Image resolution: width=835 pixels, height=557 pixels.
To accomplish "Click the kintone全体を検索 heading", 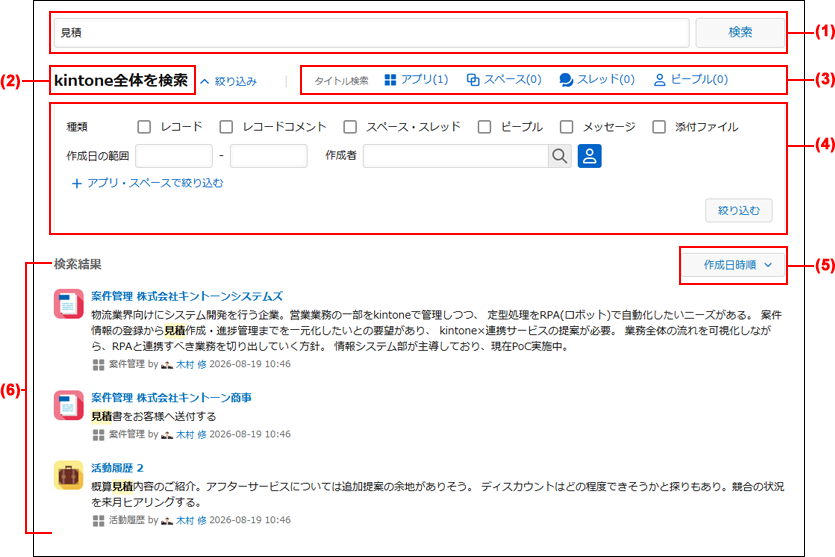I will pyautogui.click(x=121, y=80).
